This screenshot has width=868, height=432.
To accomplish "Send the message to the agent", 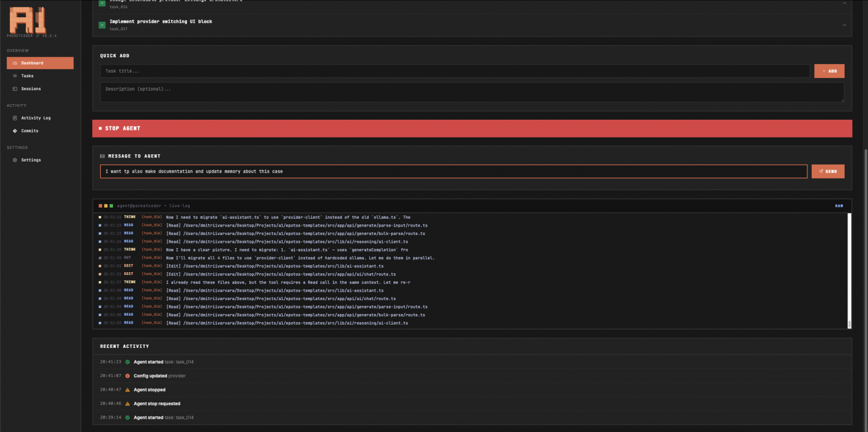I will click(828, 171).
